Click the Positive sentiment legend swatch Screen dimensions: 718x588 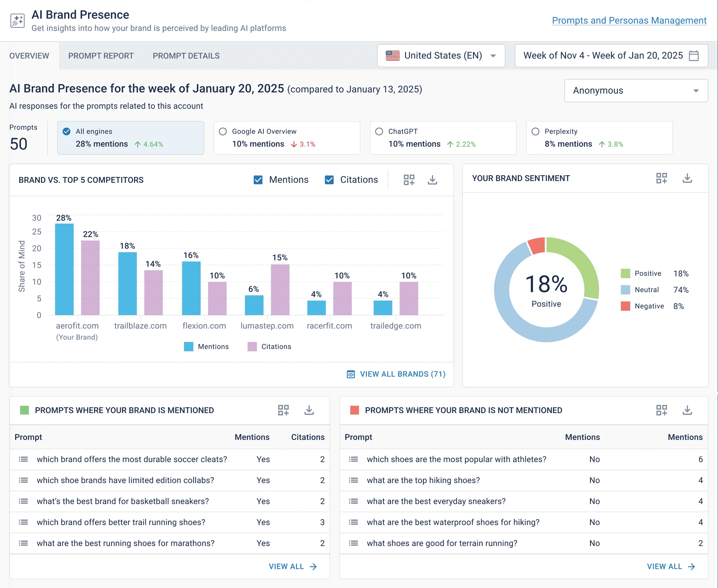click(x=626, y=273)
